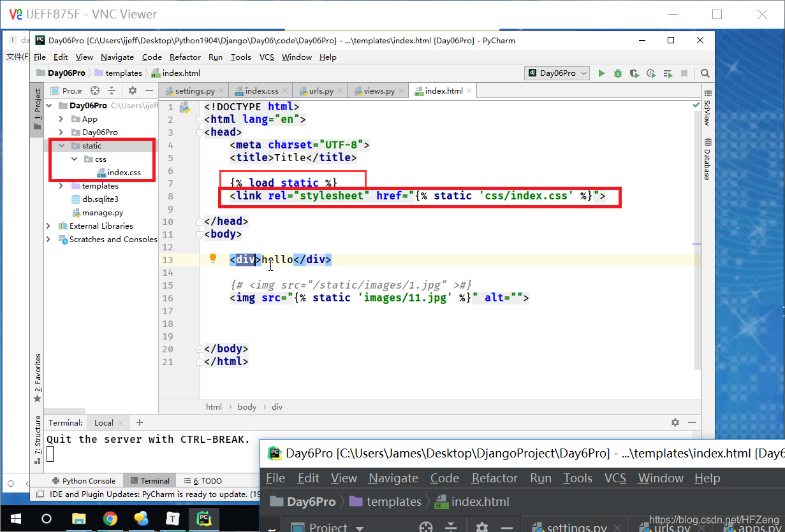Close the Local terminal tab

coord(120,423)
